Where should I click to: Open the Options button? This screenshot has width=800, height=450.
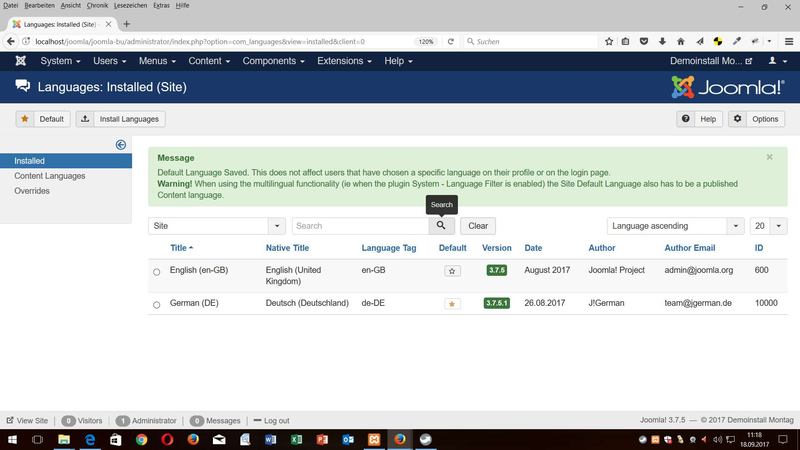[x=757, y=119]
